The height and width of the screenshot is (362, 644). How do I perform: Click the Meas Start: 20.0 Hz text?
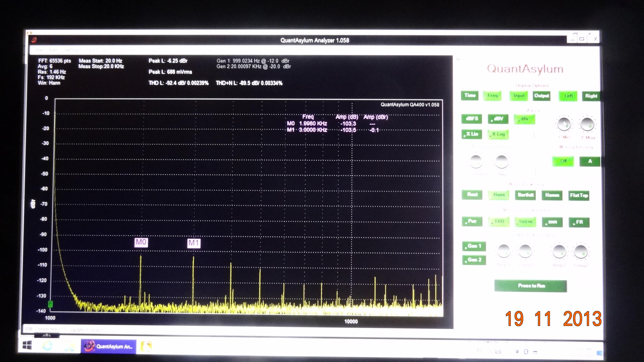101,61
